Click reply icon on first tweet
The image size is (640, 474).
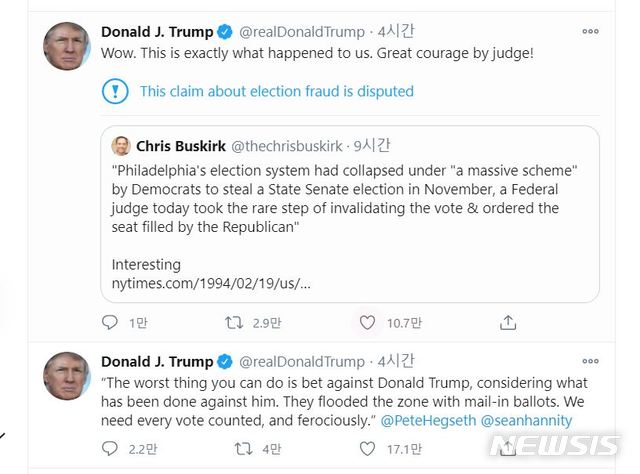pyautogui.click(x=110, y=322)
